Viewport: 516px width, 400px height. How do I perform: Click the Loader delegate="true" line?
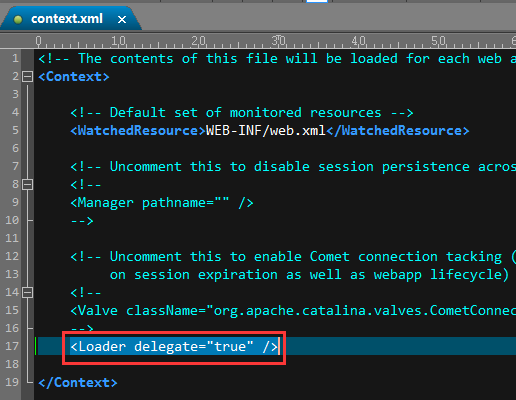[174, 347]
